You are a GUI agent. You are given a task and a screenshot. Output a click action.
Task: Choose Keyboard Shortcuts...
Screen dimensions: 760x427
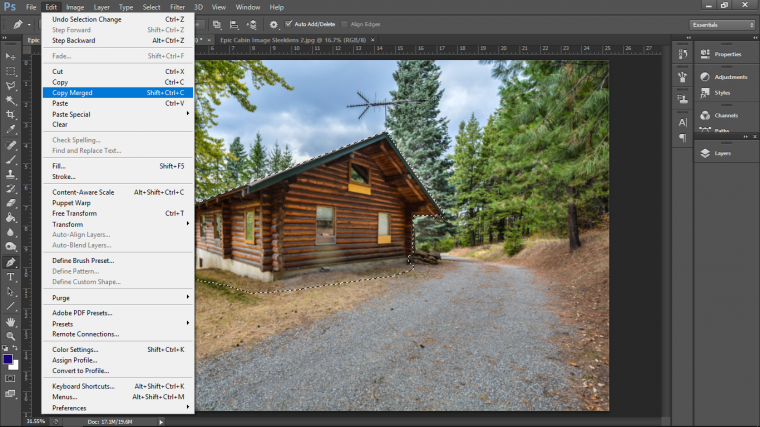(118, 386)
